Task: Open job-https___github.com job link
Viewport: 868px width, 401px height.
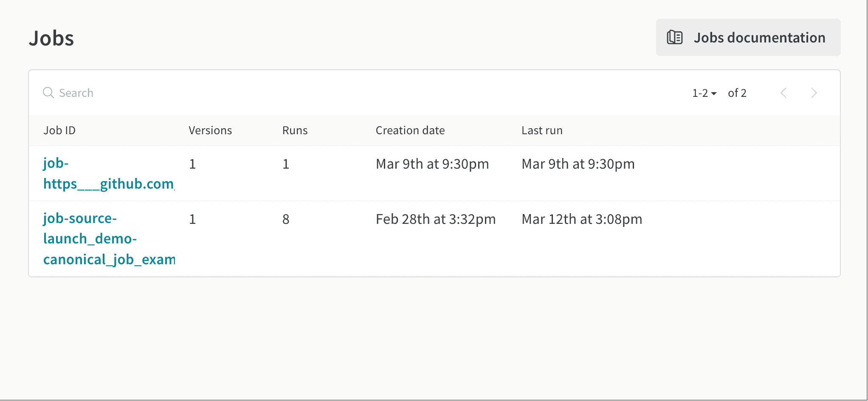Action: pos(109,173)
